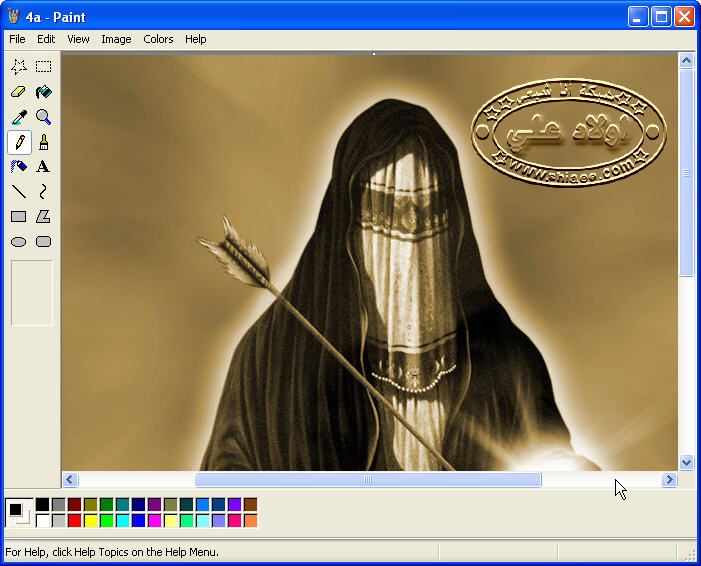The width and height of the screenshot is (701, 566).
Task: Open the Image menu
Action: [x=116, y=39]
